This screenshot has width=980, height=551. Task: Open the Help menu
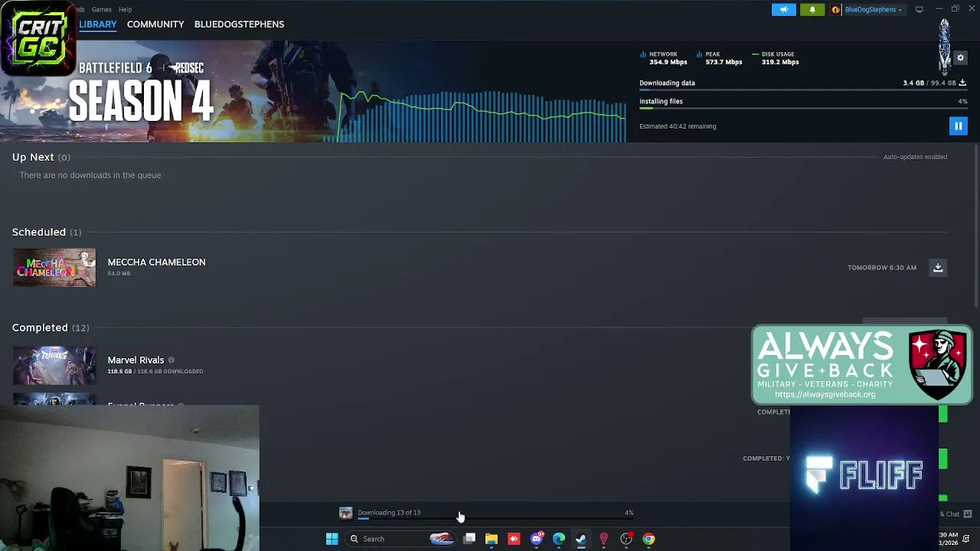125,9
